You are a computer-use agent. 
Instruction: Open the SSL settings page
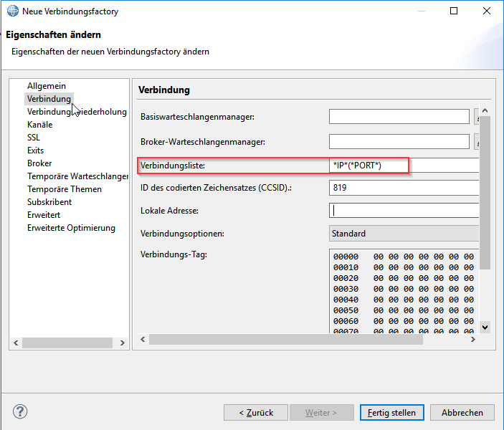pyautogui.click(x=34, y=138)
